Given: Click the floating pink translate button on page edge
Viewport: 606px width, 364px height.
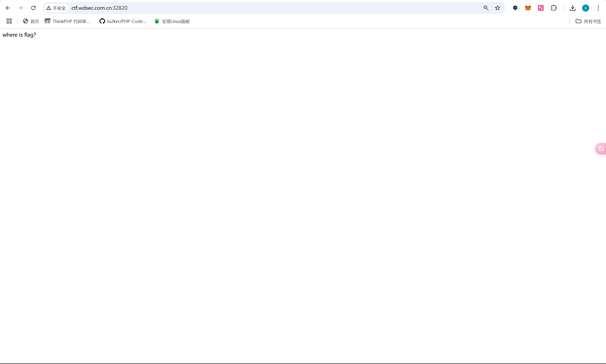Looking at the screenshot, I should [601, 149].
